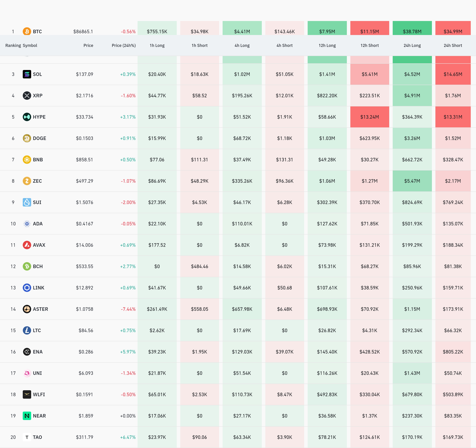
Task: Sort by 1h Long column header
Action: (157, 45)
